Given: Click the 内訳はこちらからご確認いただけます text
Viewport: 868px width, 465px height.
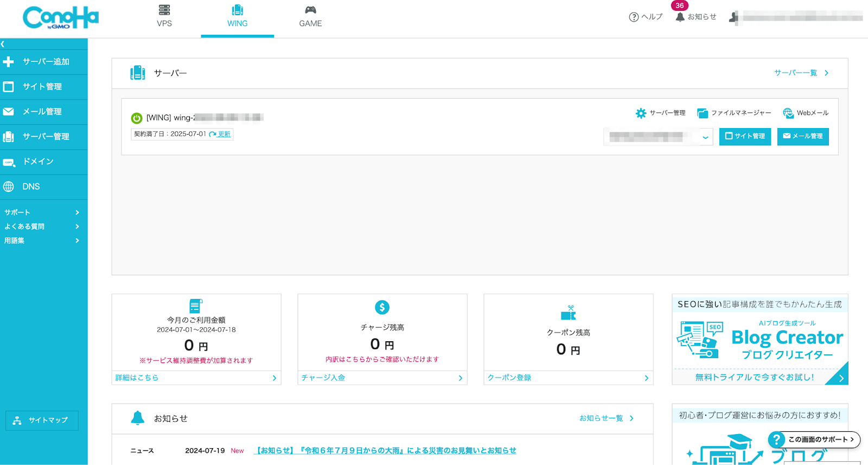Looking at the screenshot, I should pos(382,359).
